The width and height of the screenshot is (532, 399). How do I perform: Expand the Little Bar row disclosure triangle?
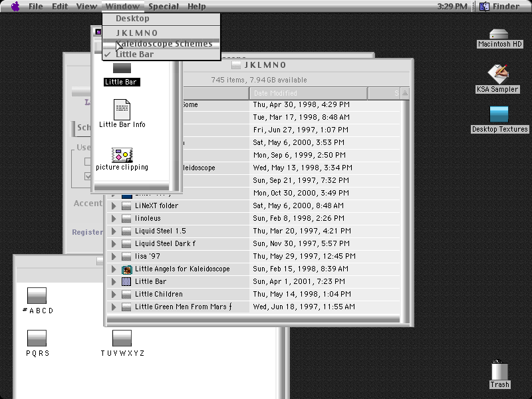click(114, 281)
